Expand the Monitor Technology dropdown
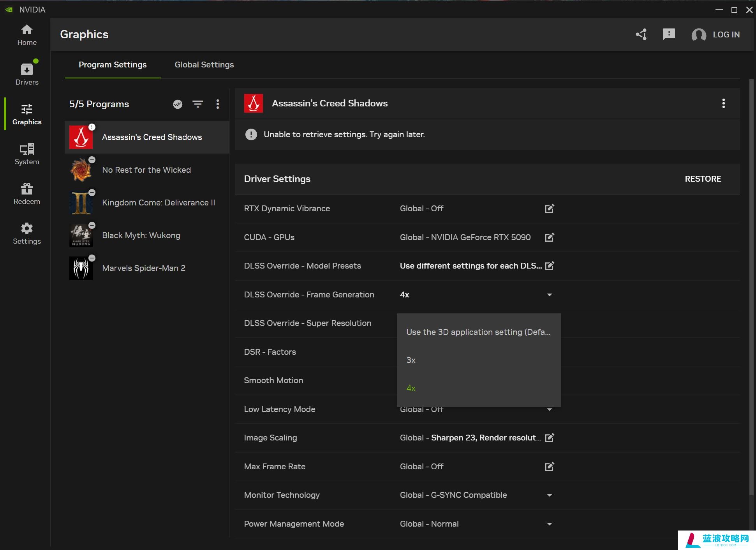Screen dimensions: 756x550 tap(549, 495)
